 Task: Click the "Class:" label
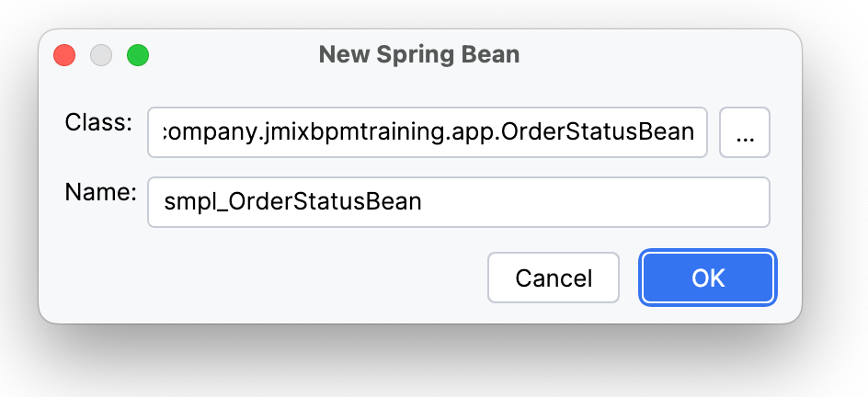pos(99,123)
